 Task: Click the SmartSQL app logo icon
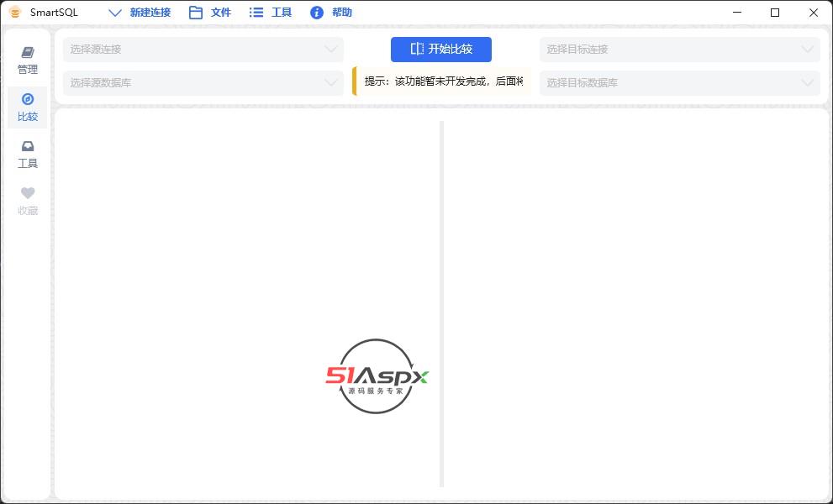click(x=15, y=13)
